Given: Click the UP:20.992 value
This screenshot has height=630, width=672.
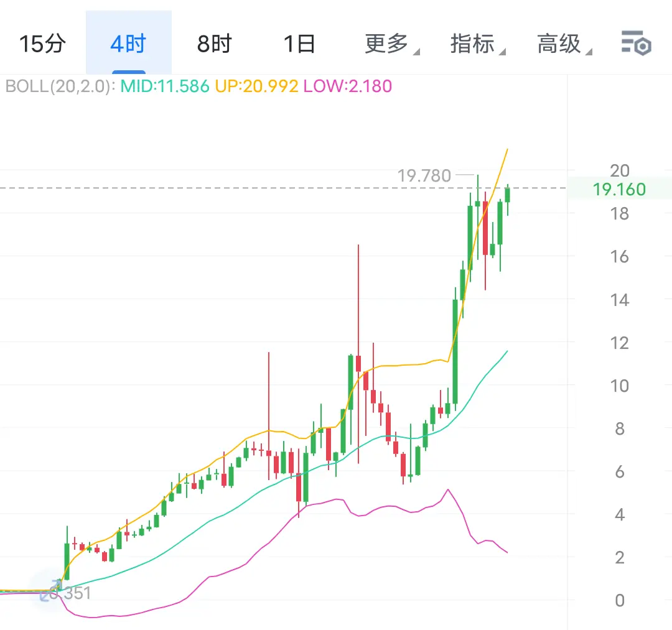Looking at the screenshot, I should [x=256, y=86].
